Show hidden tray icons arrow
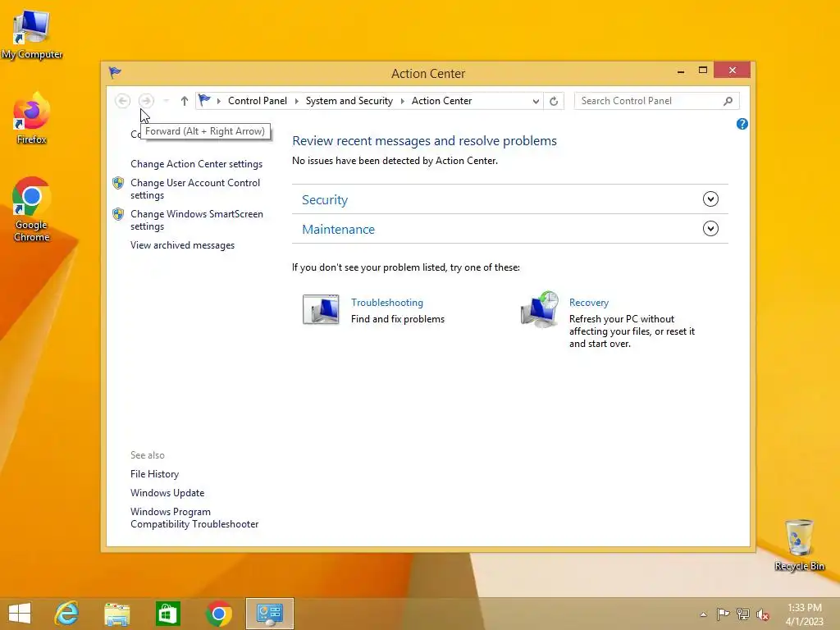Image resolution: width=840 pixels, height=630 pixels. [703, 614]
